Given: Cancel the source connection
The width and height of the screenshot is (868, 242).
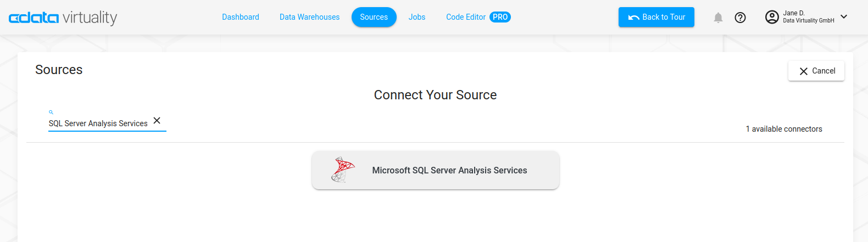Looking at the screenshot, I should (x=816, y=71).
